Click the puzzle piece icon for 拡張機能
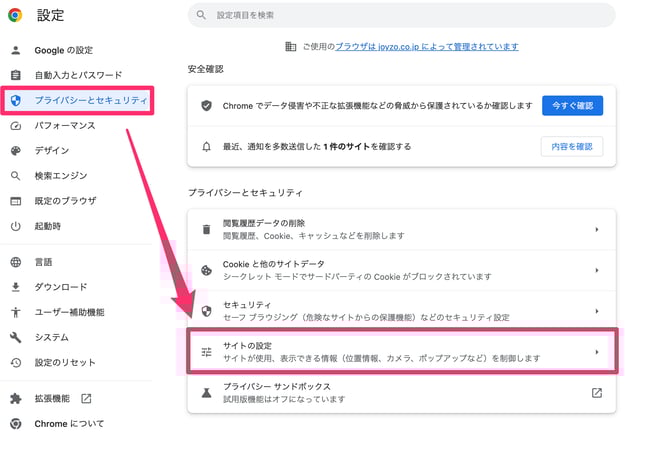This screenshot has height=469, width=670. [x=15, y=399]
